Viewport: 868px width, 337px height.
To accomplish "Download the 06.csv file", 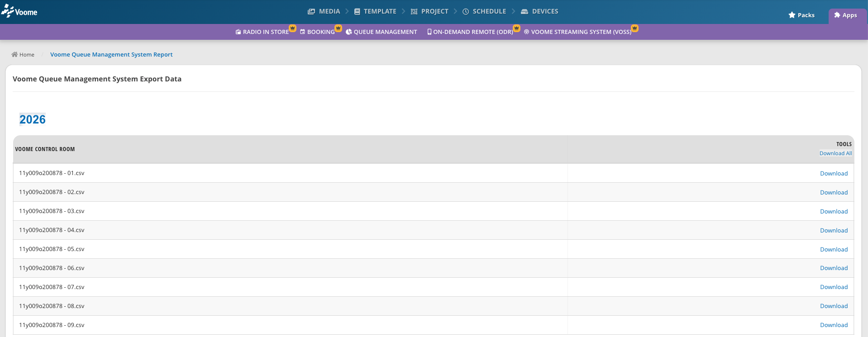I will pyautogui.click(x=834, y=268).
